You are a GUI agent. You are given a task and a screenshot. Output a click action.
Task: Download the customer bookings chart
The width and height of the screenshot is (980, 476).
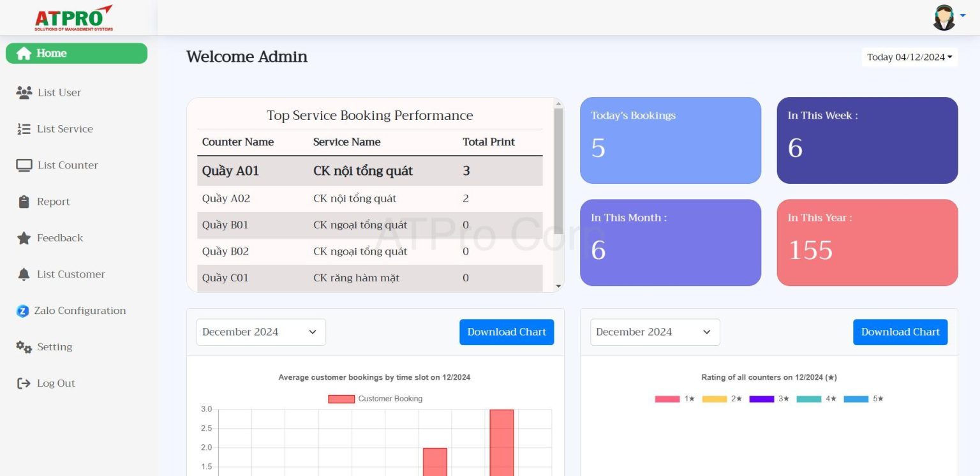507,332
